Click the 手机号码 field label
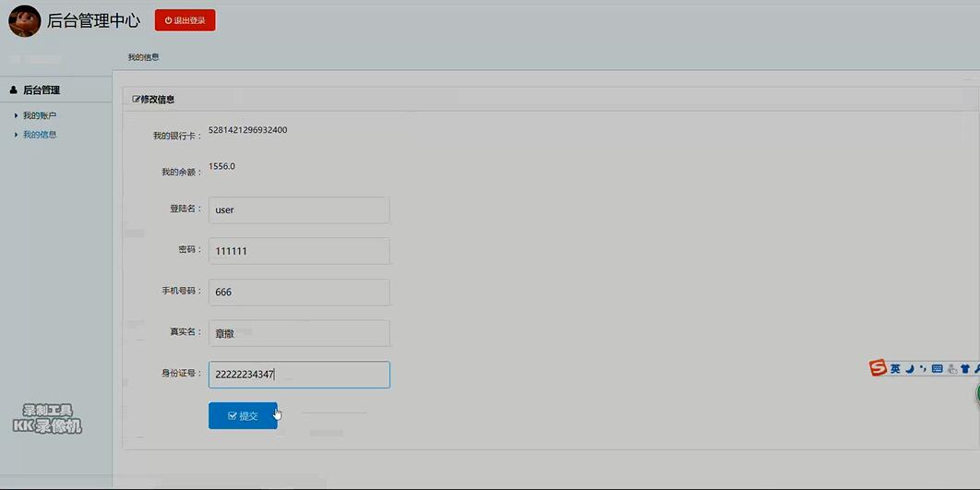980x490 pixels. tap(182, 291)
